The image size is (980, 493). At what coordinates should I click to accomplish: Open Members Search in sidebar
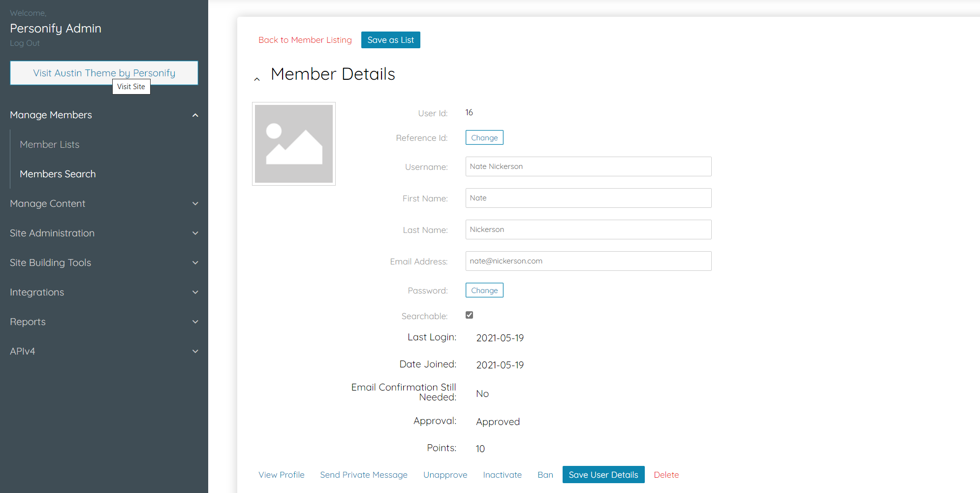click(58, 174)
